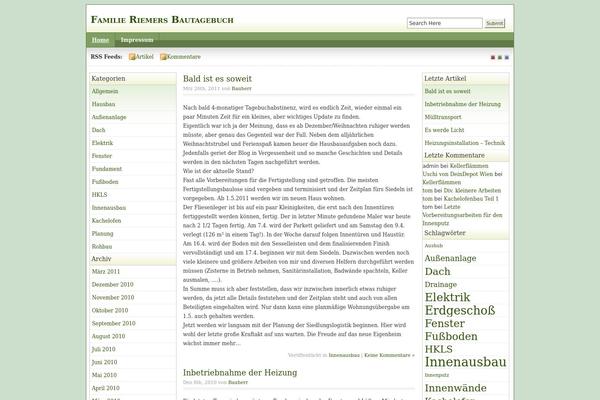Open the Außenanlage category

pyautogui.click(x=110, y=117)
